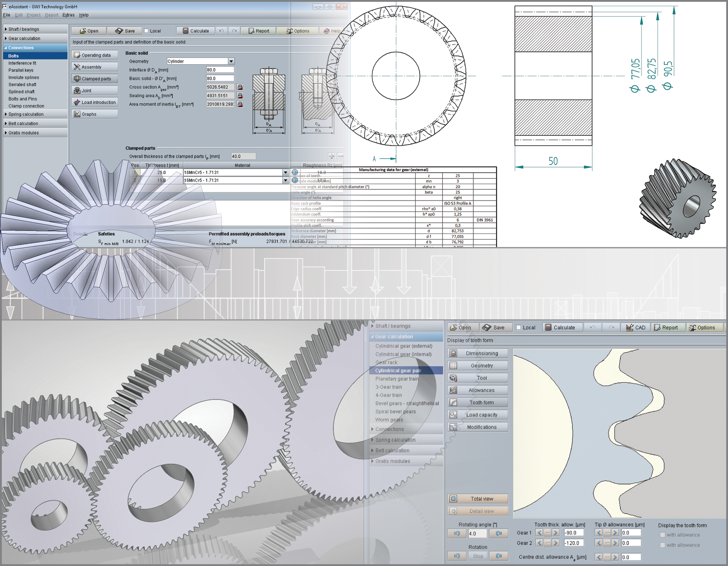Select Cylindrical gear pair in the tree

[398, 371]
